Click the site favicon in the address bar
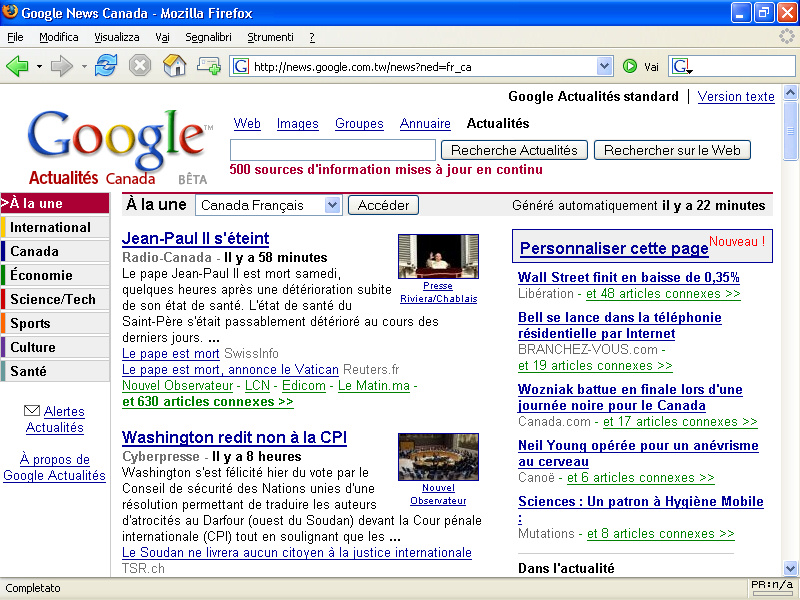The width and height of the screenshot is (800, 600). pyautogui.click(x=241, y=66)
